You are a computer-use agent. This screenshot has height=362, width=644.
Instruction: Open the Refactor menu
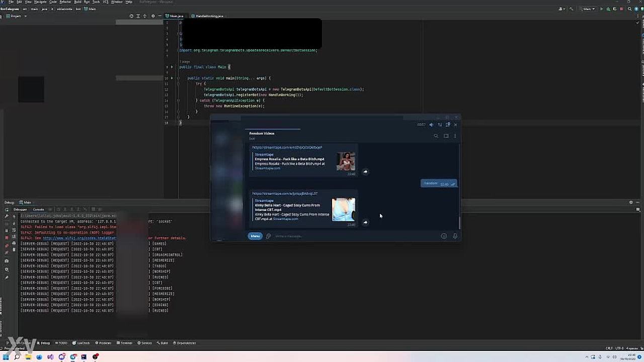65,2
